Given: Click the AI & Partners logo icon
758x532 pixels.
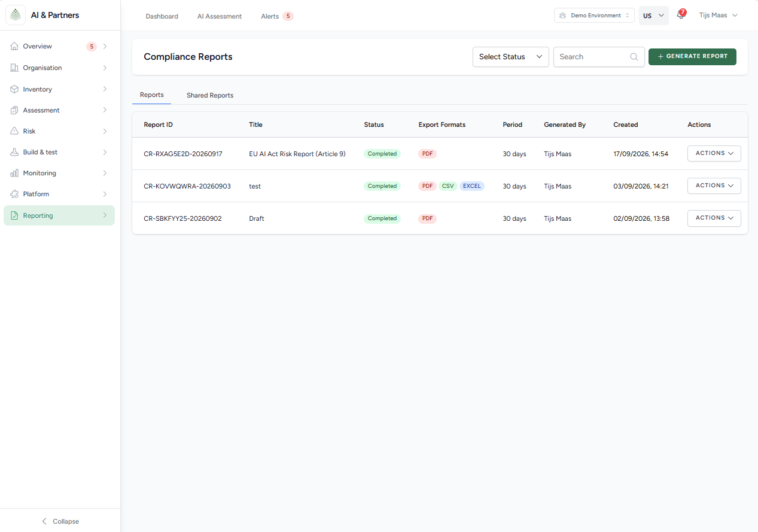Looking at the screenshot, I should click(x=16, y=15).
